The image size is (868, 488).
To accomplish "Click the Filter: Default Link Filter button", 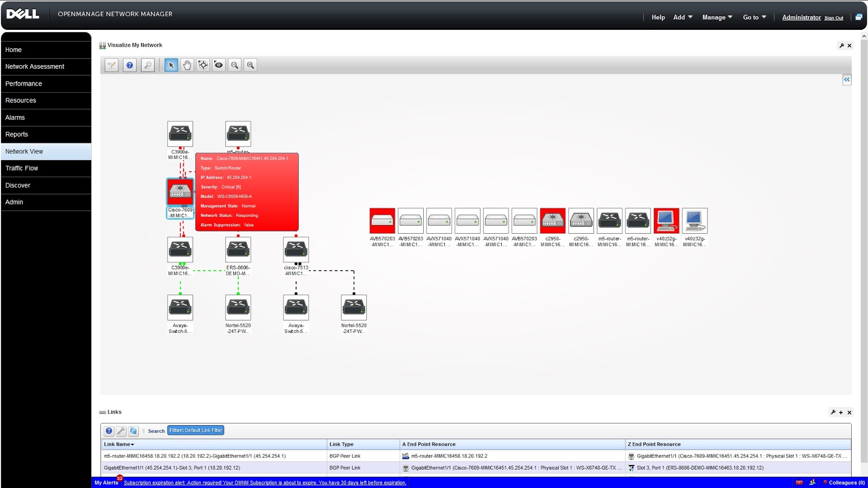I will [x=195, y=430].
